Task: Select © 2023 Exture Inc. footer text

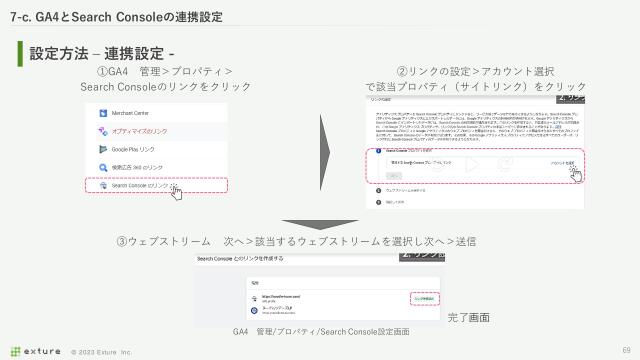Action: 101,352
